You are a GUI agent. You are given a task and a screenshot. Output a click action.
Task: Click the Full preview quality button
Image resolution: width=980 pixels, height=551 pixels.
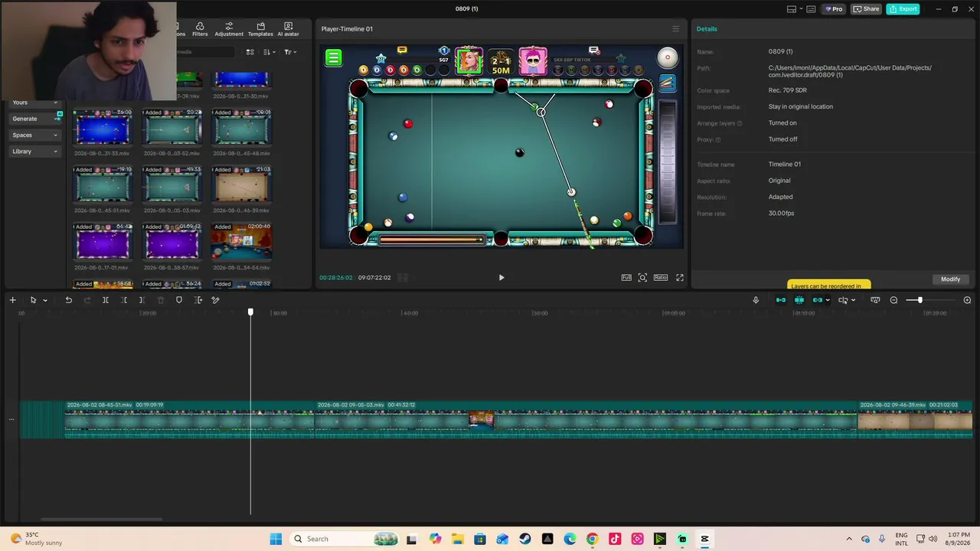point(626,278)
